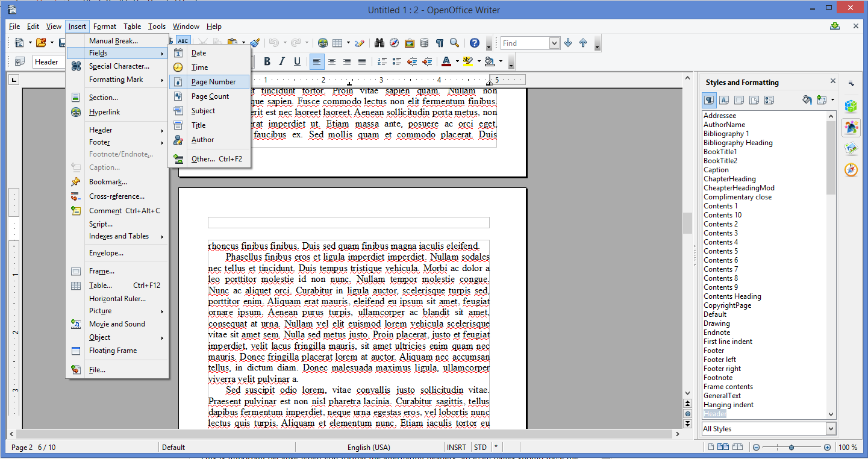Image resolution: width=868 pixels, height=459 pixels.
Task: Increase the paragraph indent
Action: [x=427, y=61]
